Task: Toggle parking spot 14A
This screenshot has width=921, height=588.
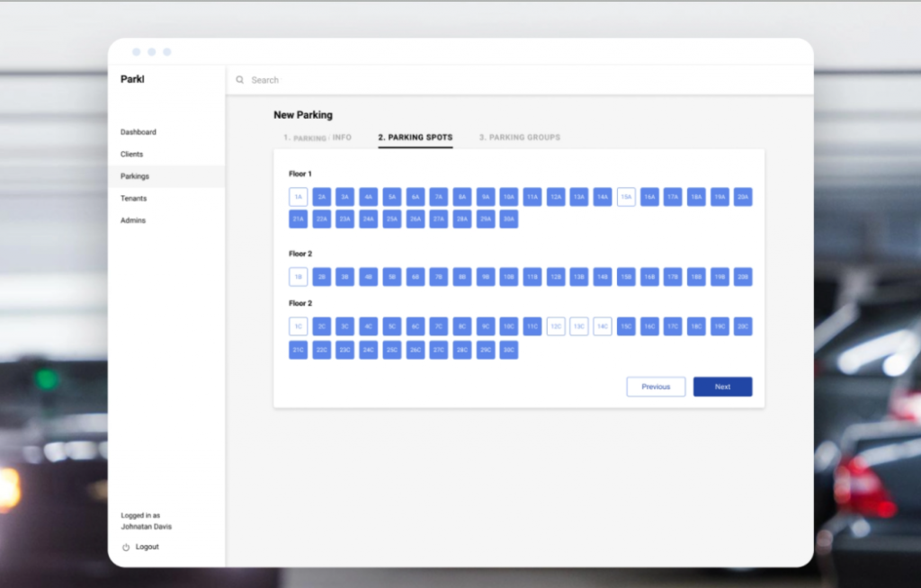Action: 603,197
